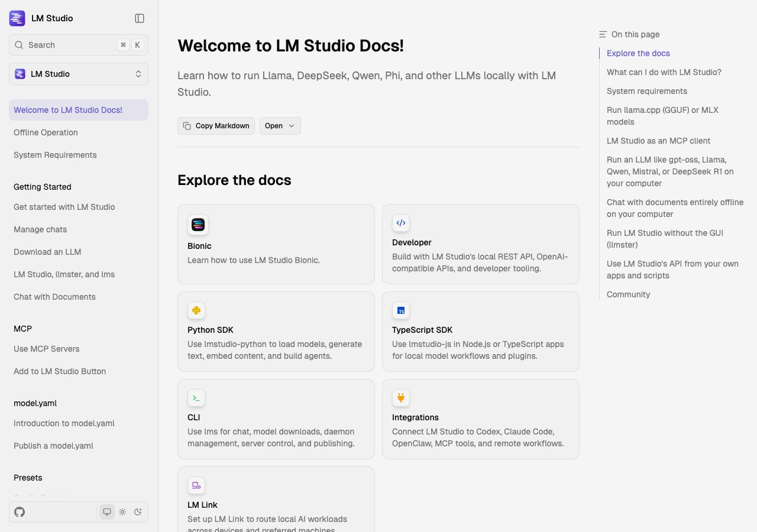Click the On this page list icon
The width and height of the screenshot is (757, 532).
click(x=603, y=34)
